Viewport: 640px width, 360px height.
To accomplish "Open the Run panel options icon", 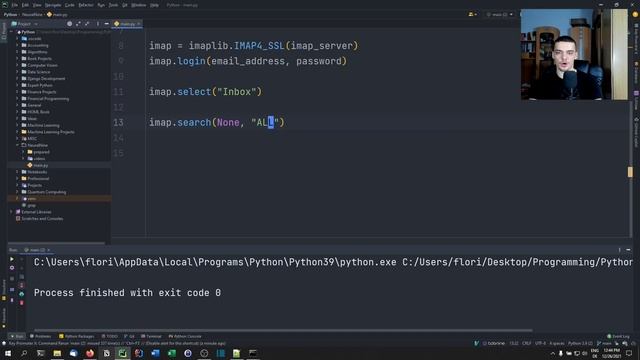I will (619, 250).
